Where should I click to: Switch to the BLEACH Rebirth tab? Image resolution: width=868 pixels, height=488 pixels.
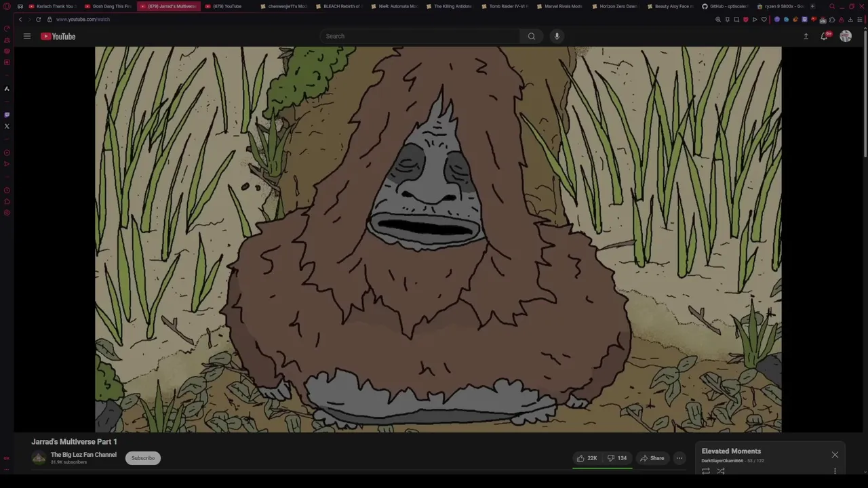[x=339, y=6]
